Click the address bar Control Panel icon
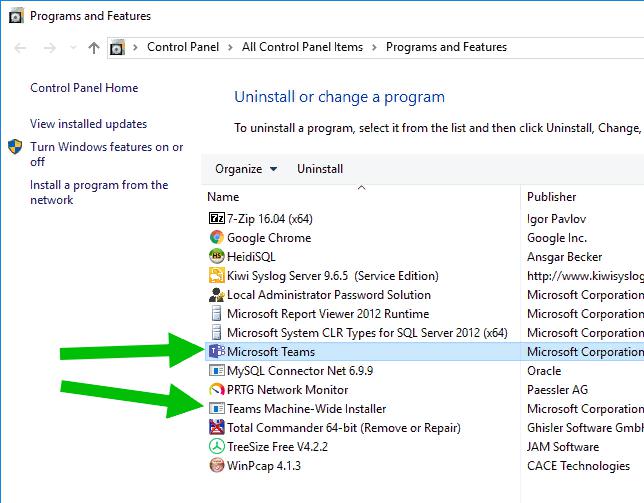 click(117, 48)
